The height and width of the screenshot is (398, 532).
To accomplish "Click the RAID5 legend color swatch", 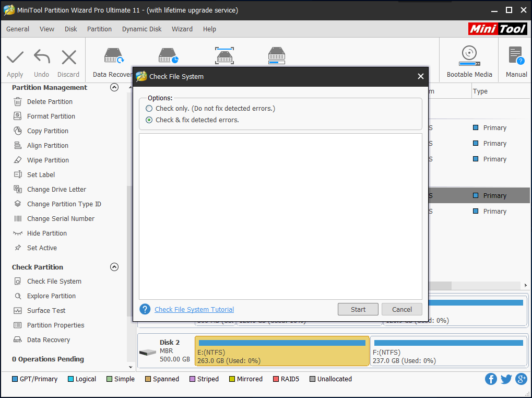I will coord(276,379).
